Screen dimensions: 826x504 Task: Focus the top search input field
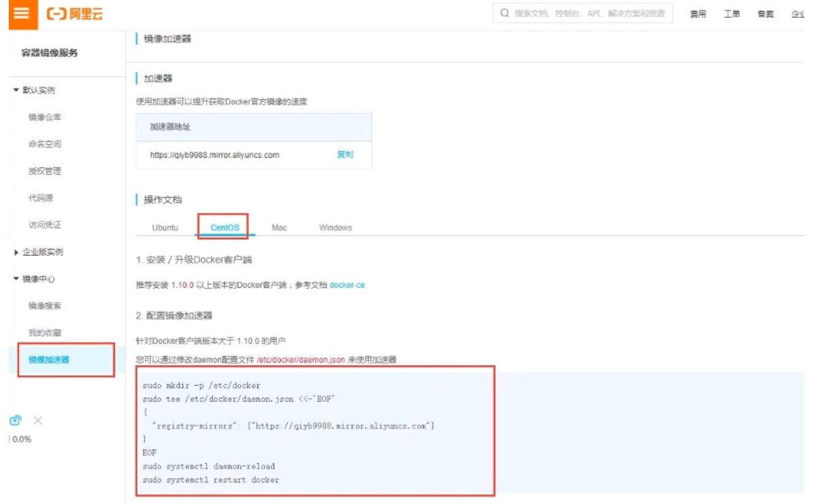[x=583, y=14]
